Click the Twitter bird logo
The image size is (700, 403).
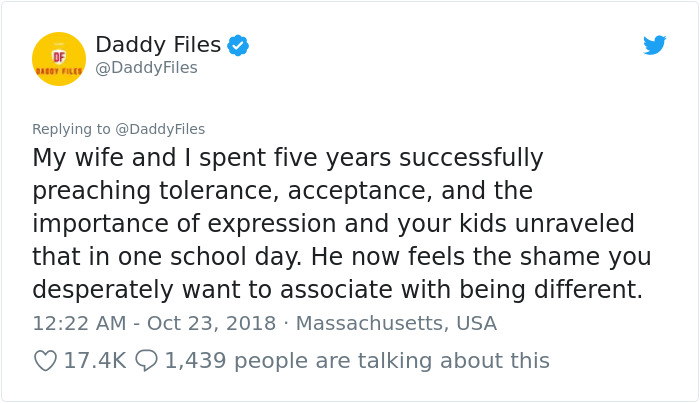[x=654, y=45]
